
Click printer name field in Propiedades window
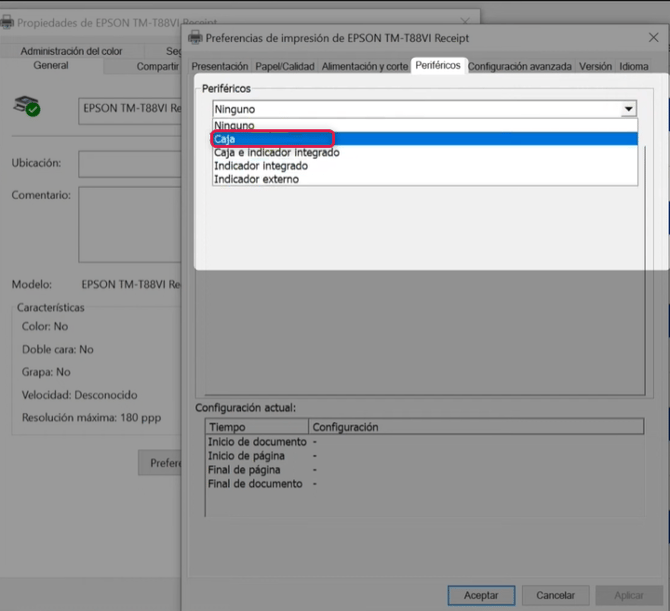(x=129, y=111)
